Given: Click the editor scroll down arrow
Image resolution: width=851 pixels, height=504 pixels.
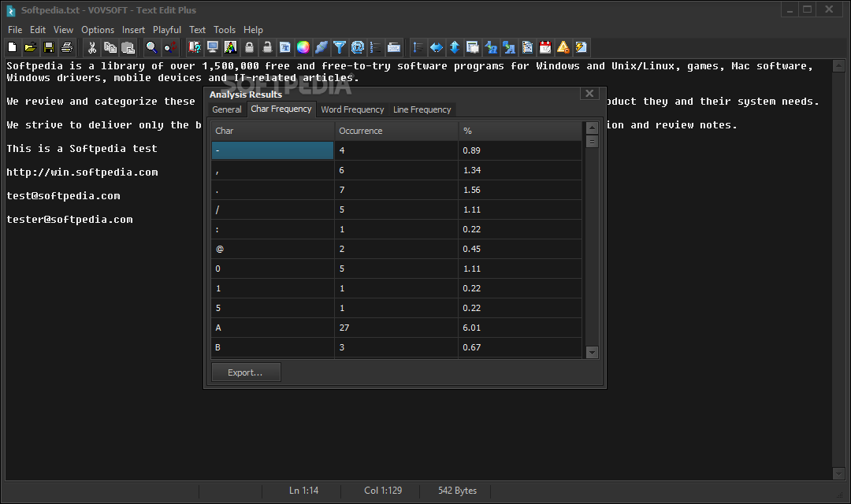Looking at the screenshot, I should [x=838, y=473].
